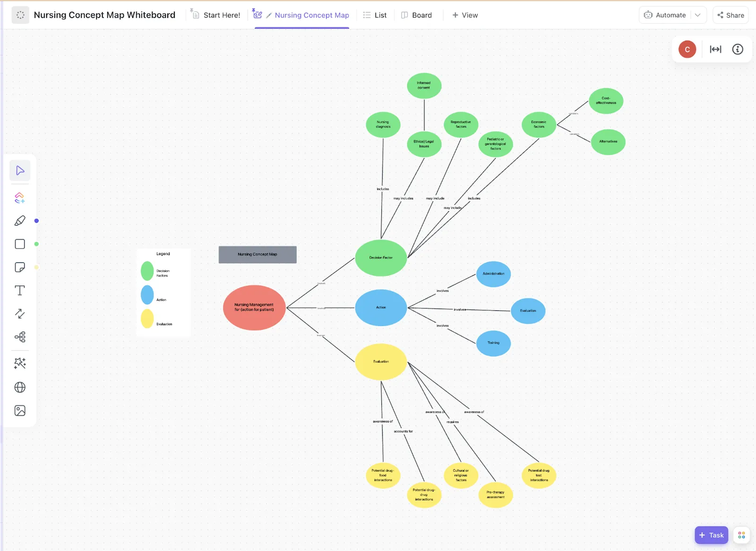Select the Cost-effectiveness node
756x551 pixels.
[606, 101]
